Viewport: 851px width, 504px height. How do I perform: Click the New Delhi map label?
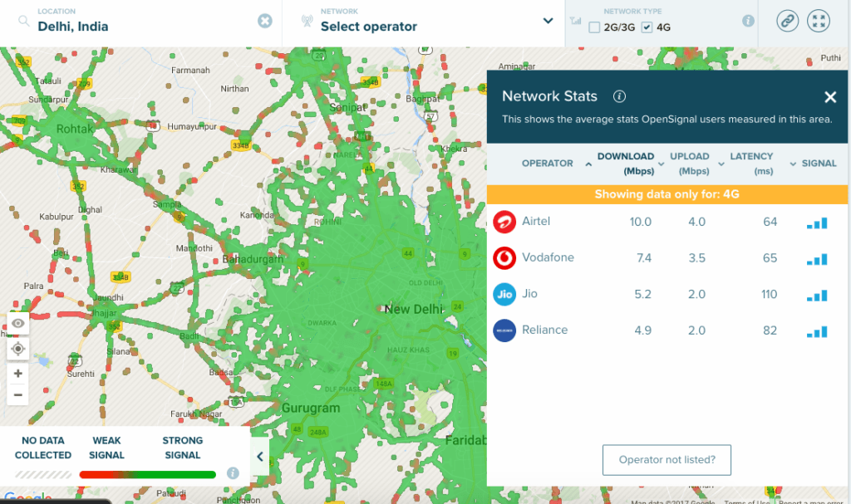coord(414,309)
